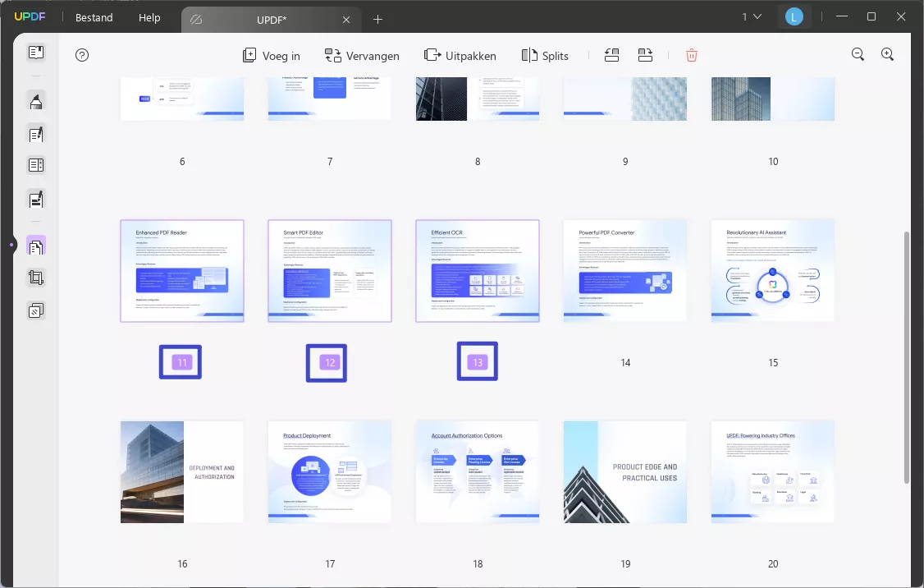Click page number label 17
The height and width of the screenshot is (588, 924).
pos(330,564)
